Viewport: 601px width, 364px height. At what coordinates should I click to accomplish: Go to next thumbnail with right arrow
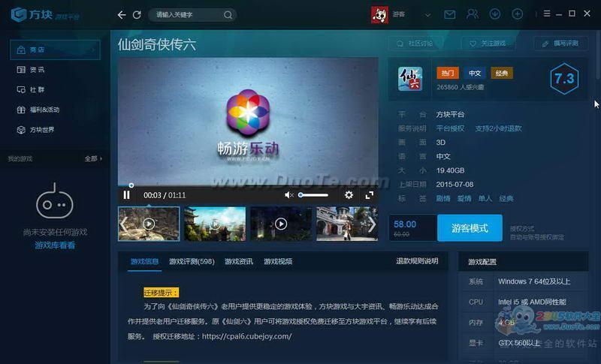pos(372,224)
